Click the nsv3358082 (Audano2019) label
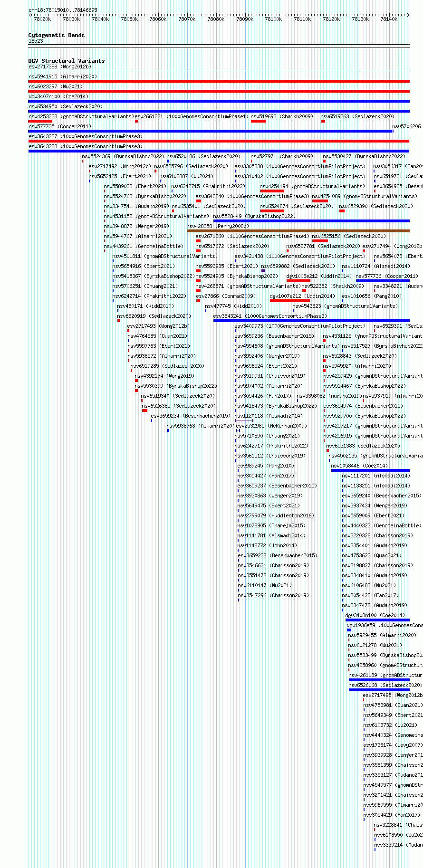The width and height of the screenshot is (423, 868). tap(329, 396)
